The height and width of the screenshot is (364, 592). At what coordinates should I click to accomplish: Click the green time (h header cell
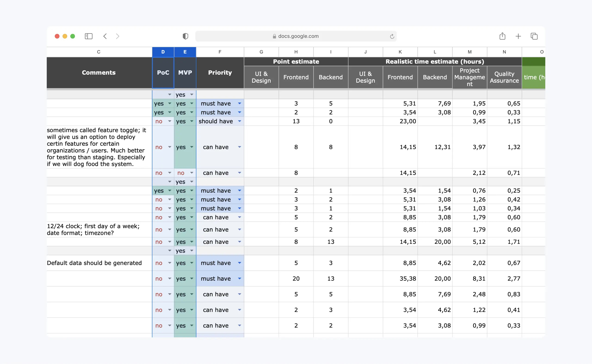click(533, 77)
